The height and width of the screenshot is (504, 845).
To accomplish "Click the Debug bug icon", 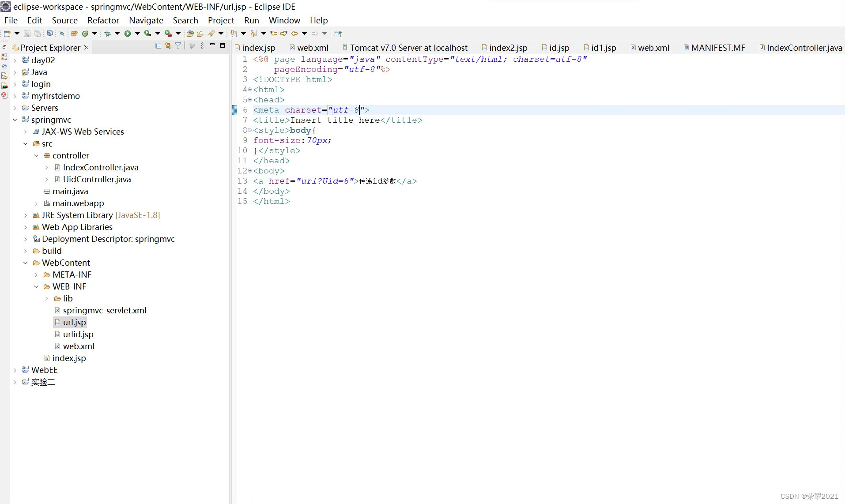I will click(x=107, y=34).
